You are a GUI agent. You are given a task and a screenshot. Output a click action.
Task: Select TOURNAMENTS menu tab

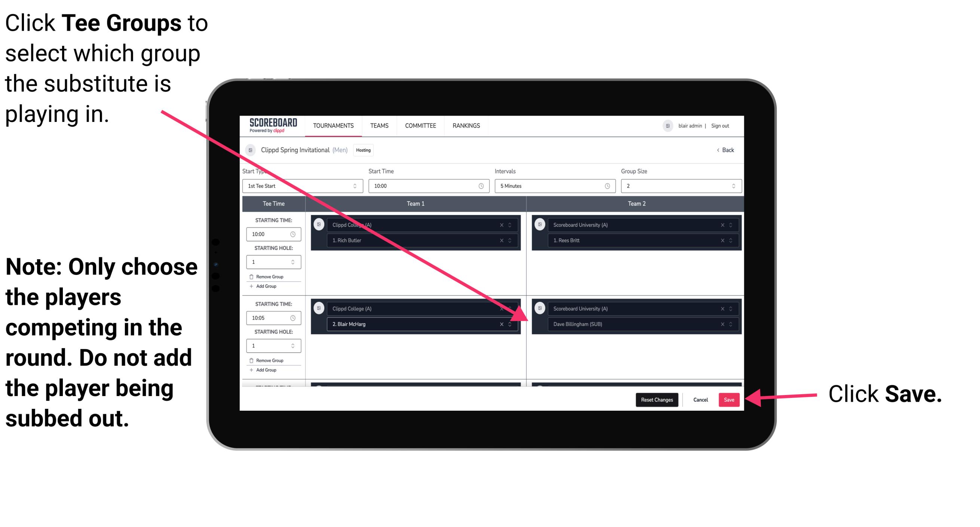click(332, 126)
